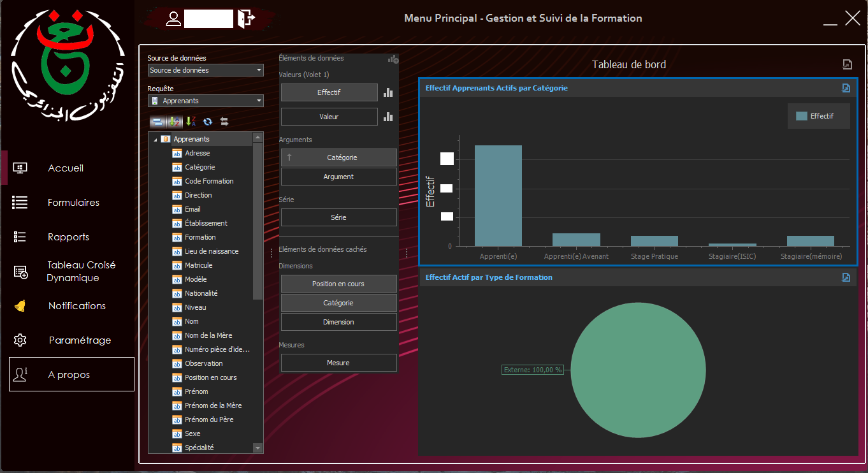Select the Position en cours tree field
The width and height of the screenshot is (868, 473).
click(210, 377)
